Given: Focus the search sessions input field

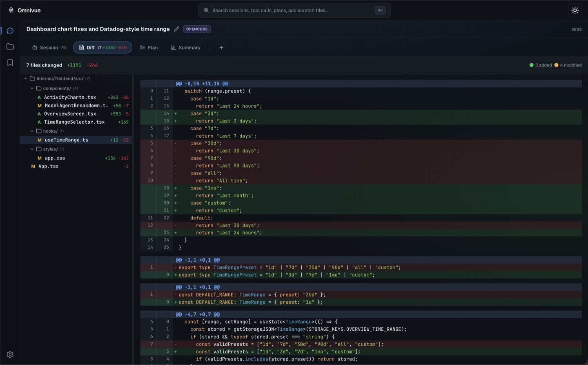Looking at the screenshot, I should coord(294,10).
